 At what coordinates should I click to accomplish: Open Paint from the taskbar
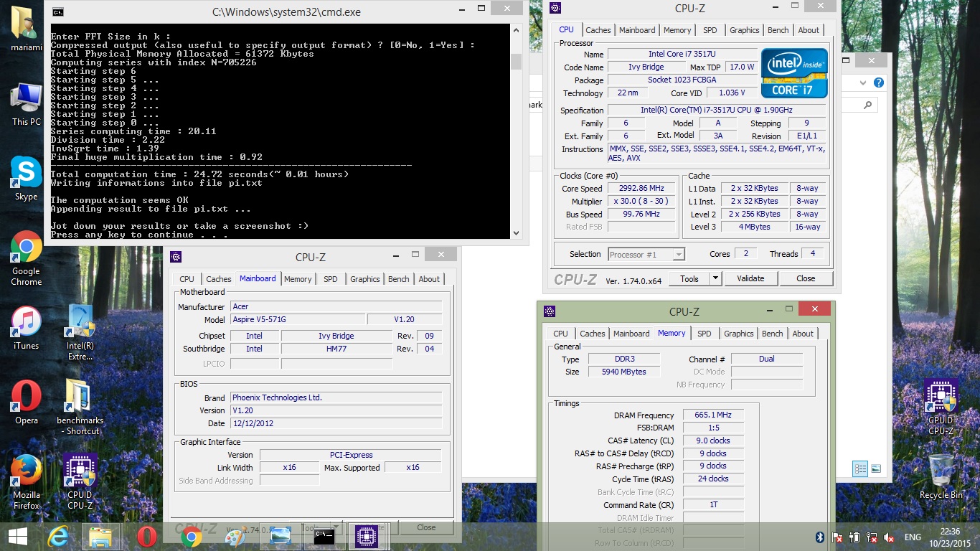[235, 537]
